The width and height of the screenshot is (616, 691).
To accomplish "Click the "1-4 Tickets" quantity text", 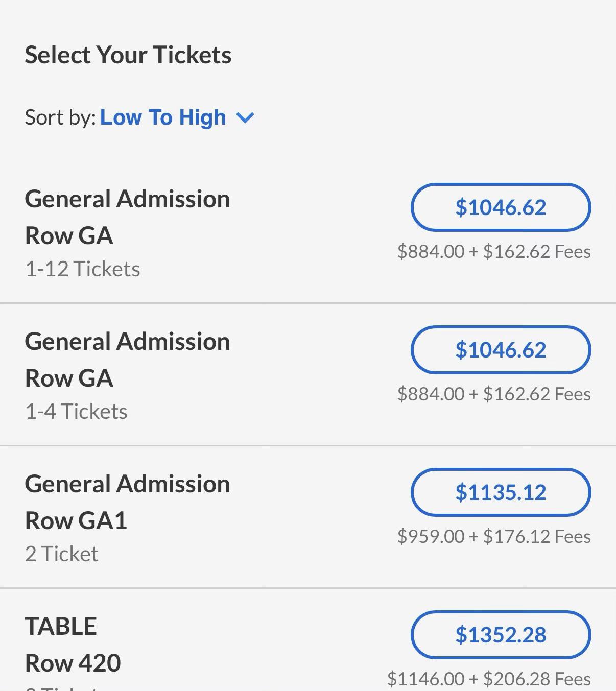I will pos(76,411).
